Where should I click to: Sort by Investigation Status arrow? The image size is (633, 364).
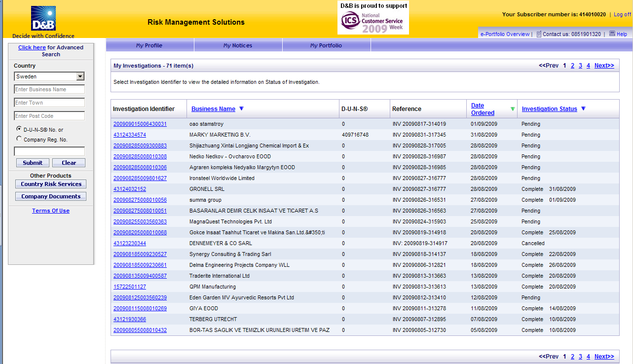(583, 109)
